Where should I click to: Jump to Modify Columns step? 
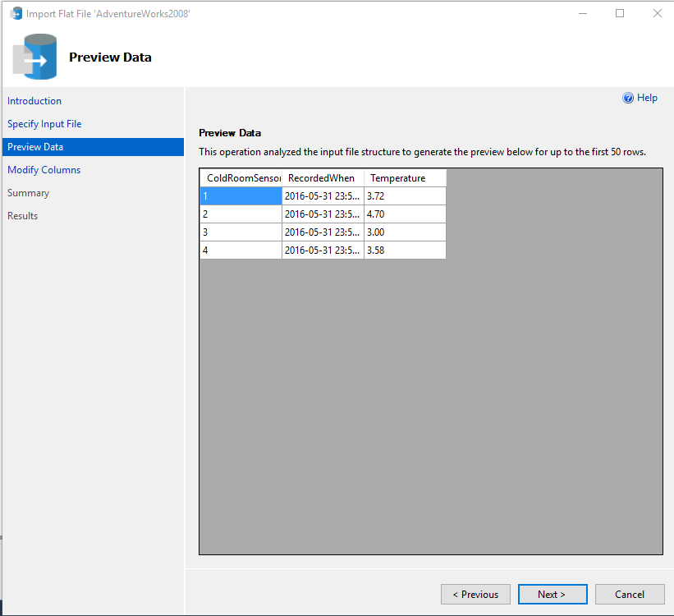(44, 170)
